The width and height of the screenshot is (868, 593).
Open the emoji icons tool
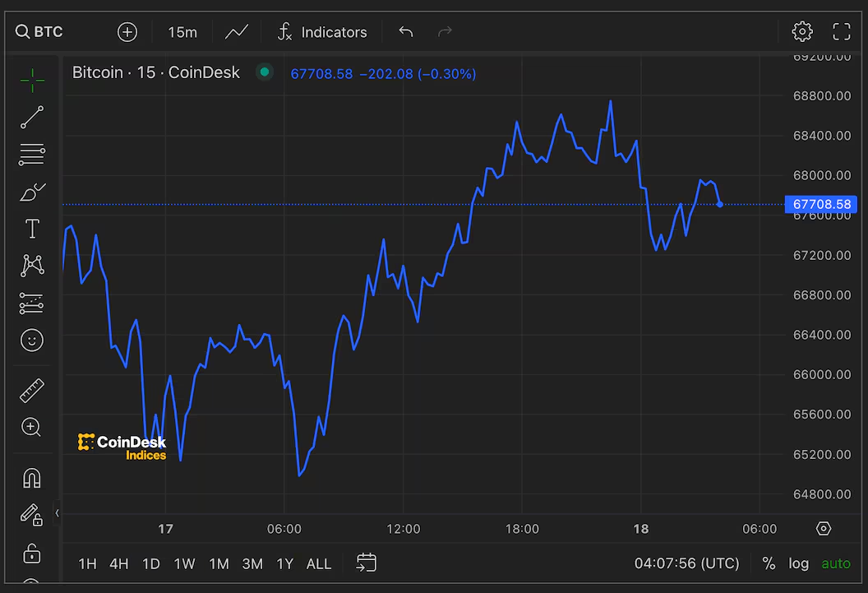pos(32,340)
